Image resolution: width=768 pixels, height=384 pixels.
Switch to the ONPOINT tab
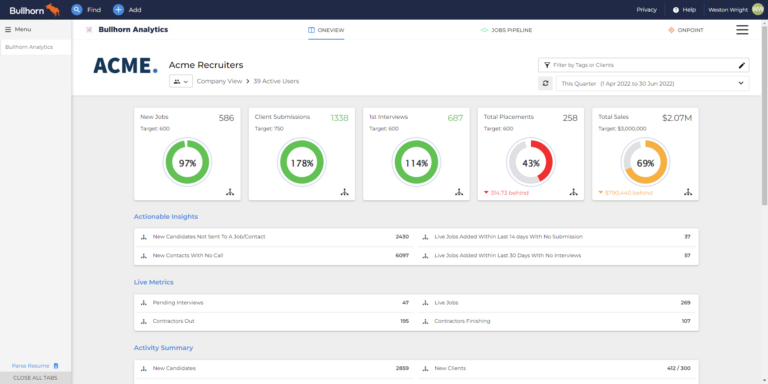(x=686, y=30)
